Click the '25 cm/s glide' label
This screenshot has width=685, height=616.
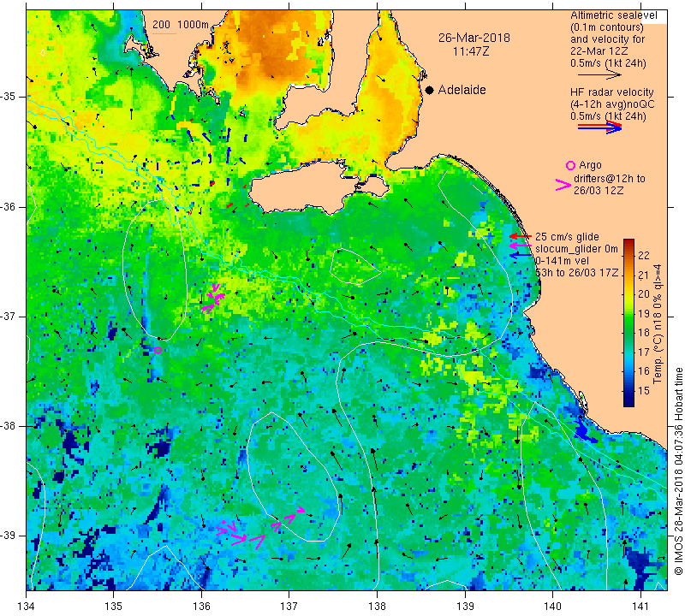tap(567, 237)
